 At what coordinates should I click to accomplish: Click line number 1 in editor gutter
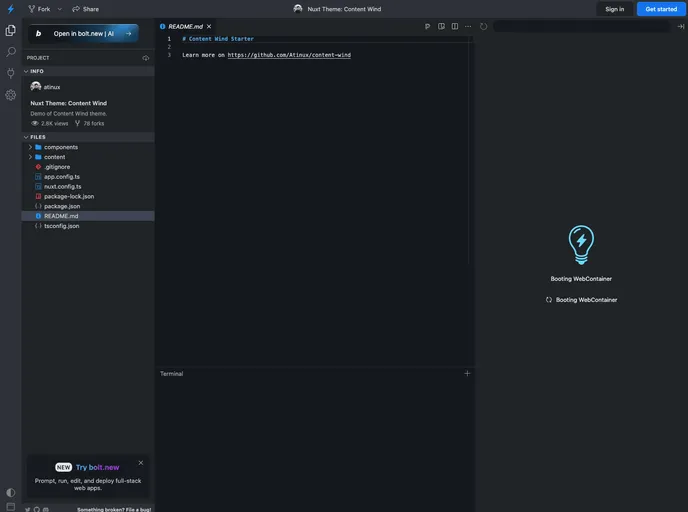(169, 39)
